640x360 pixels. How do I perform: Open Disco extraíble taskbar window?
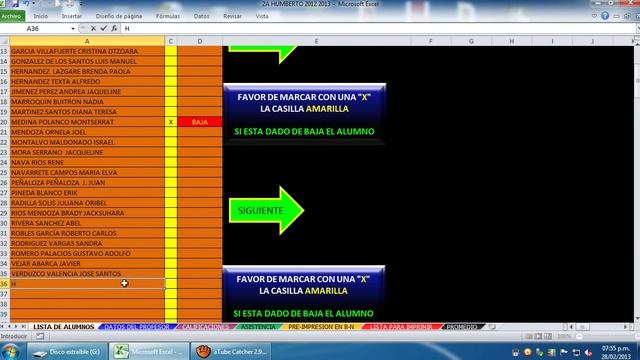pos(67,351)
